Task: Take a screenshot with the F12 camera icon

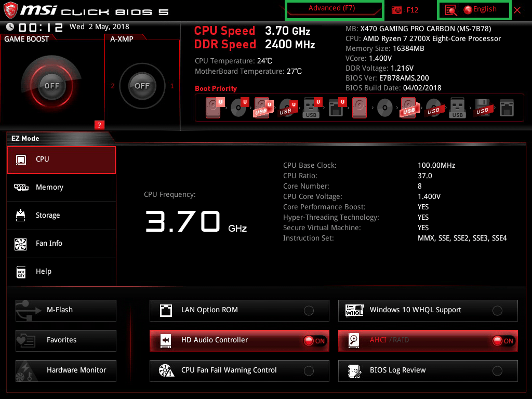Action: click(396, 10)
